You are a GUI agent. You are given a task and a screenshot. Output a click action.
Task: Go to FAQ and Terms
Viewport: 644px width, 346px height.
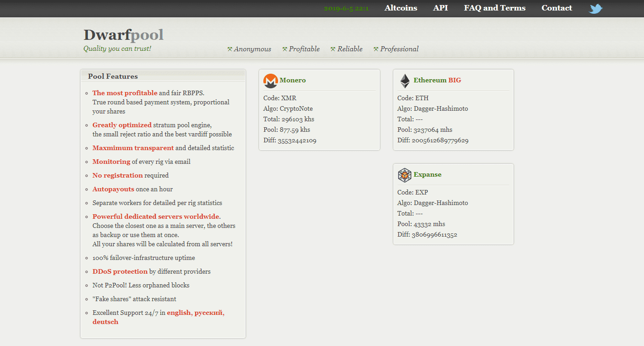[x=495, y=8]
